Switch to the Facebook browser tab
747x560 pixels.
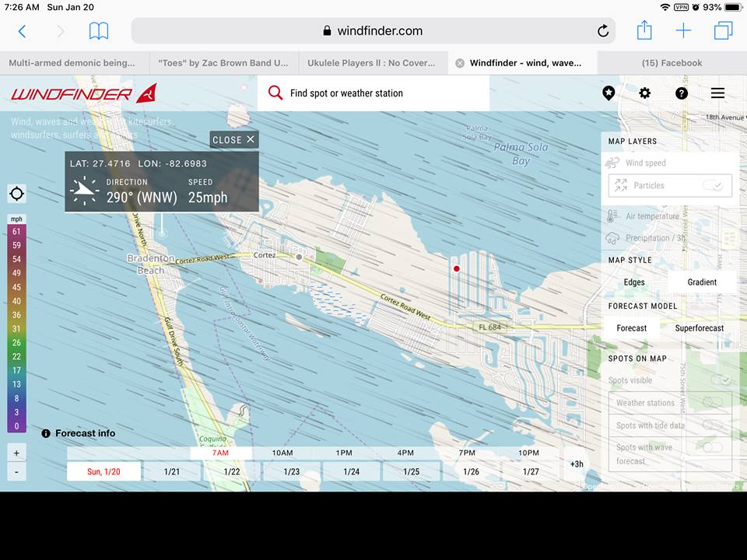click(672, 63)
